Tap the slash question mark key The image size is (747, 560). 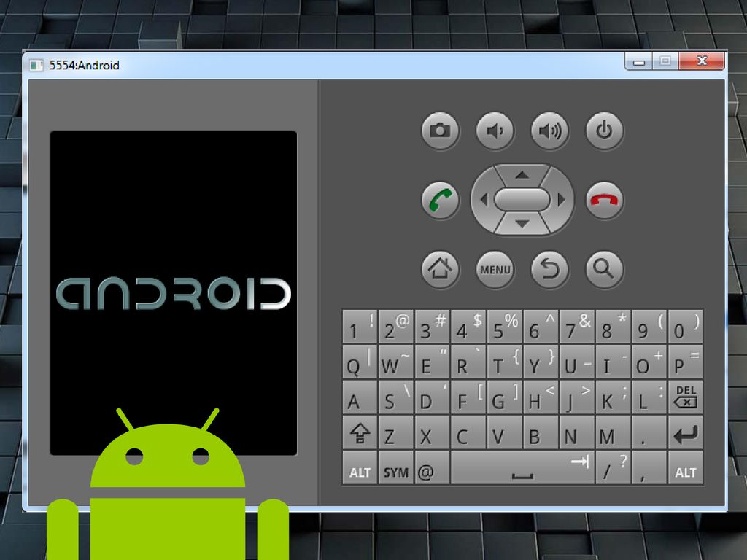[x=613, y=467]
